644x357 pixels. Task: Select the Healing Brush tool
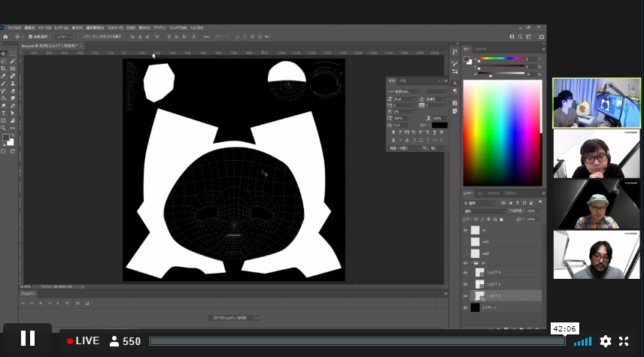pos(13,76)
